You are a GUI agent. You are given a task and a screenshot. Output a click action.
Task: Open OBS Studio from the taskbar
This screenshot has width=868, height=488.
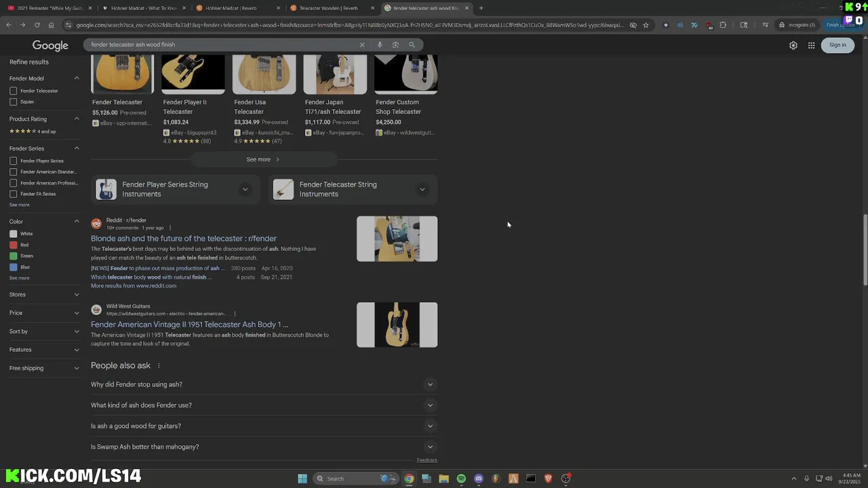(566, 479)
